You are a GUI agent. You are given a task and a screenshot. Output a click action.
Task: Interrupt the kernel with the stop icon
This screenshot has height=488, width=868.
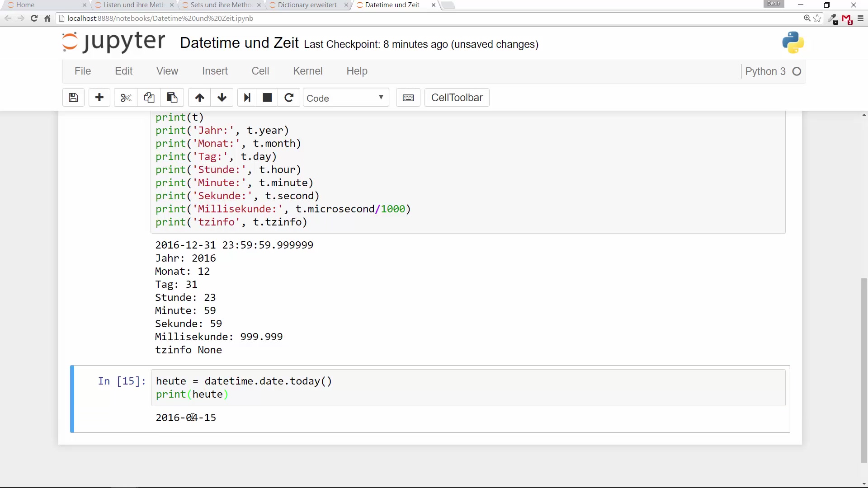(267, 98)
